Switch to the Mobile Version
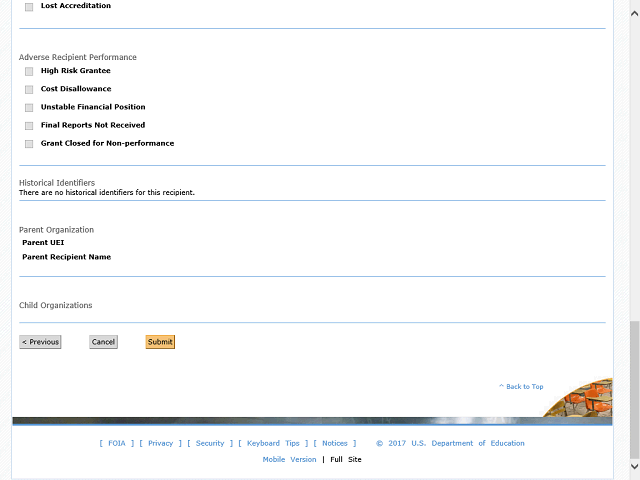This screenshot has height=480, width=640. pos(289,460)
